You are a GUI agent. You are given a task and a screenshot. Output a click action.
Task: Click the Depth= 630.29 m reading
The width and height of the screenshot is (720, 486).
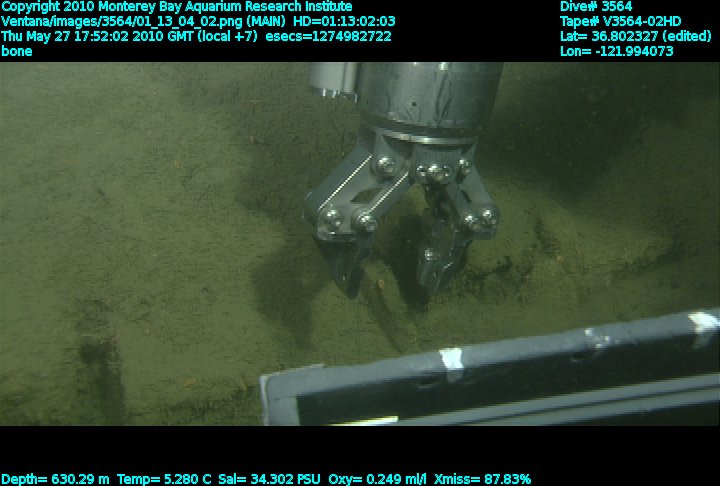(x=55, y=480)
